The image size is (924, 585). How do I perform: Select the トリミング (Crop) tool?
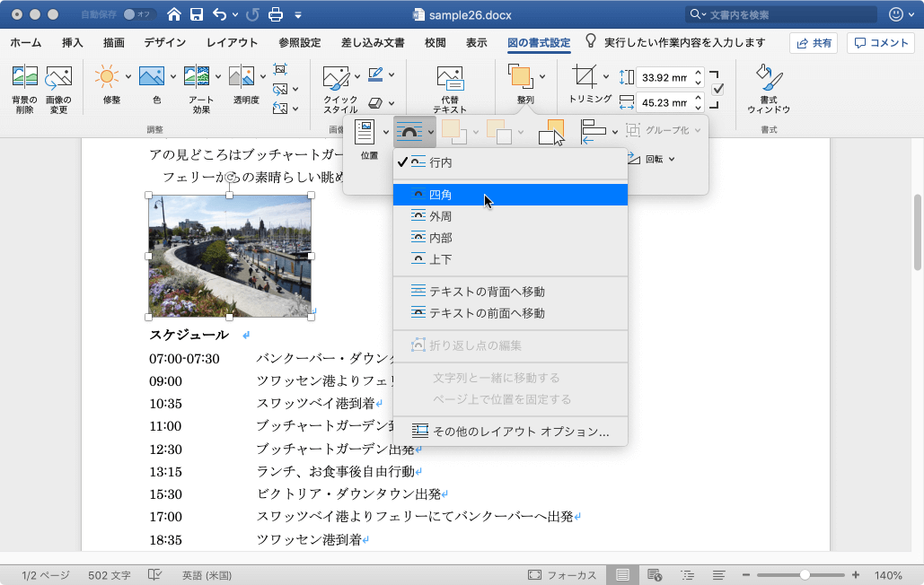pyautogui.click(x=585, y=76)
